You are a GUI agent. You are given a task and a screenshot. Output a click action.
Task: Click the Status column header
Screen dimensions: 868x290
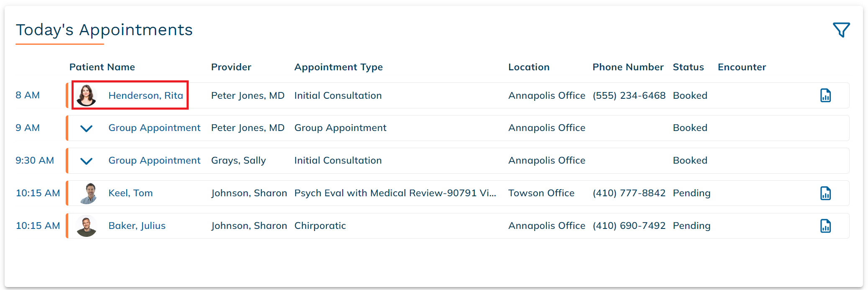tap(688, 67)
